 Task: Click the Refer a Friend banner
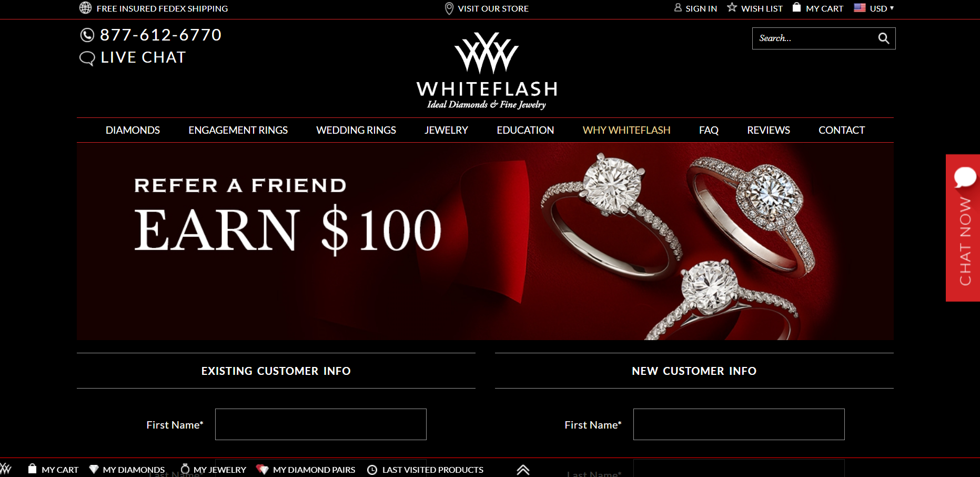click(485, 241)
